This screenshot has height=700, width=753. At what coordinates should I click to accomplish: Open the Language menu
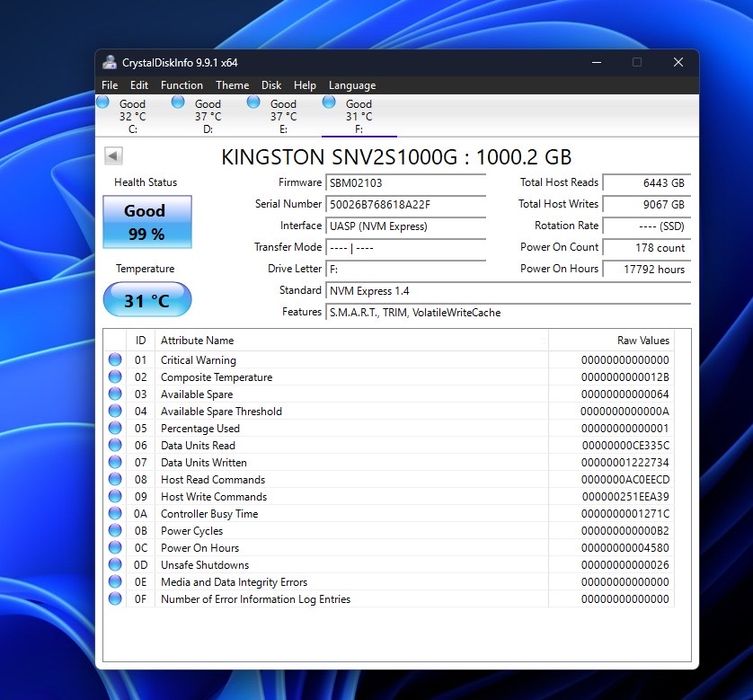[x=352, y=85]
